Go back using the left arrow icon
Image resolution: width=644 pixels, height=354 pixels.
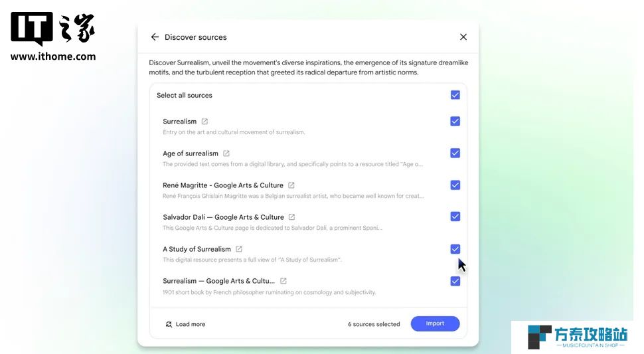click(155, 37)
